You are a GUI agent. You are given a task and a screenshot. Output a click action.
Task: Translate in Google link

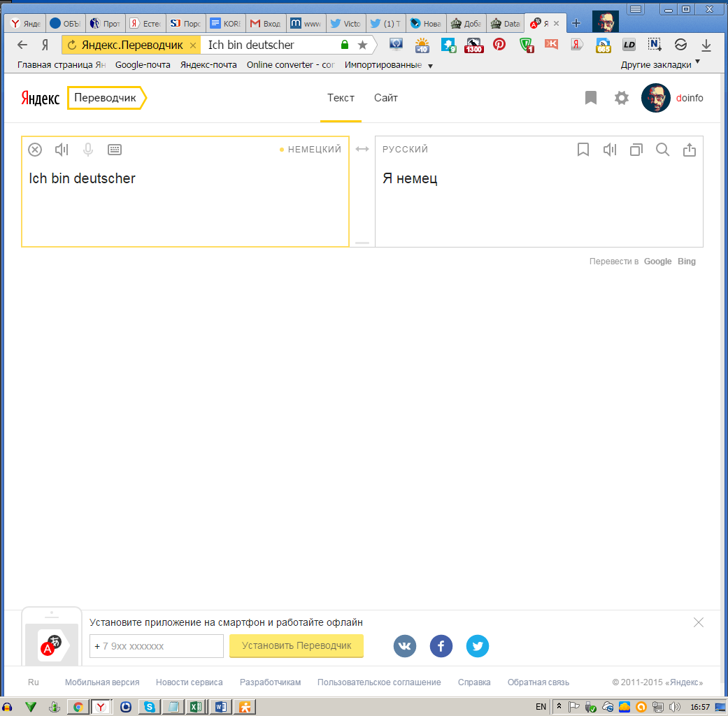657,262
